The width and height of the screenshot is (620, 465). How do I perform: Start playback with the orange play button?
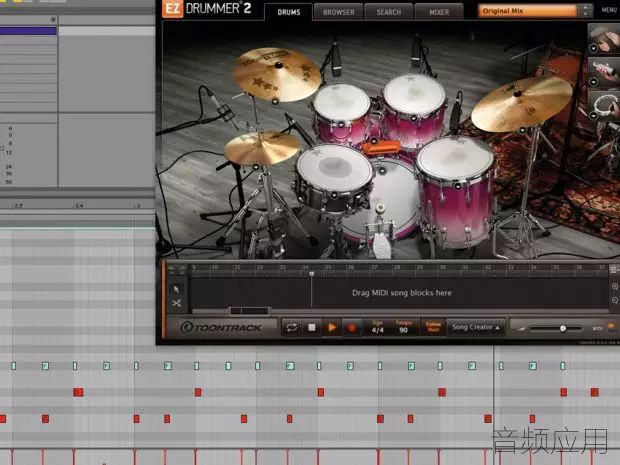pos(332,328)
